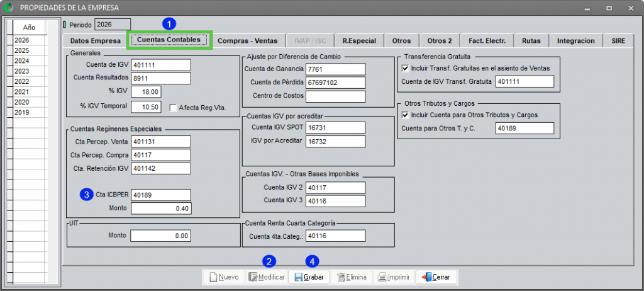The width and height of the screenshot is (644, 291).
Task: Click the Elimina trash icon
Action: pyautogui.click(x=341, y=277)
